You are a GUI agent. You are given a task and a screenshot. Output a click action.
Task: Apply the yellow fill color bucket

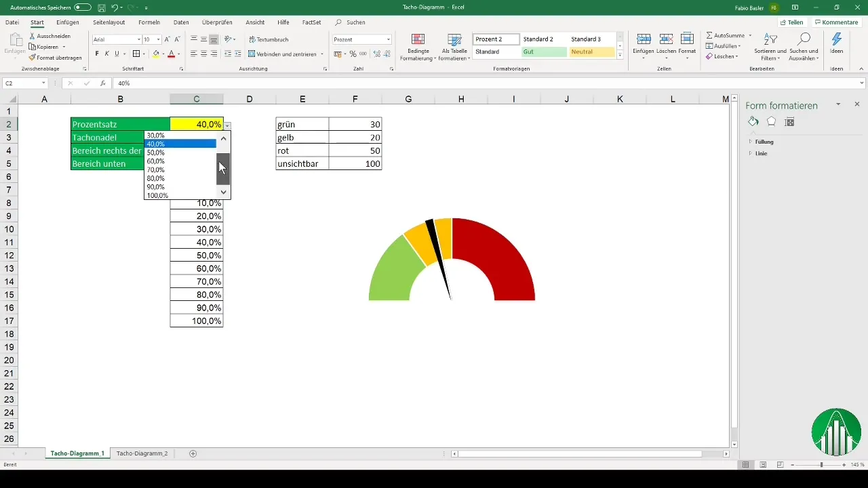[x=155, y=54]
